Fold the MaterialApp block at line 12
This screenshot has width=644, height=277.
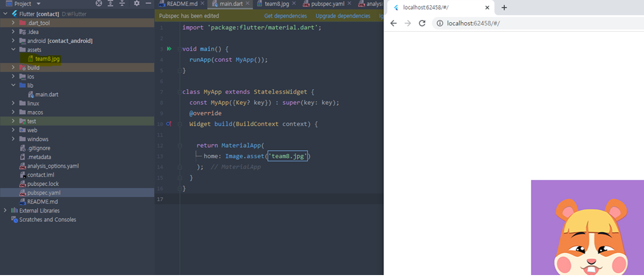tap(180, 146)
